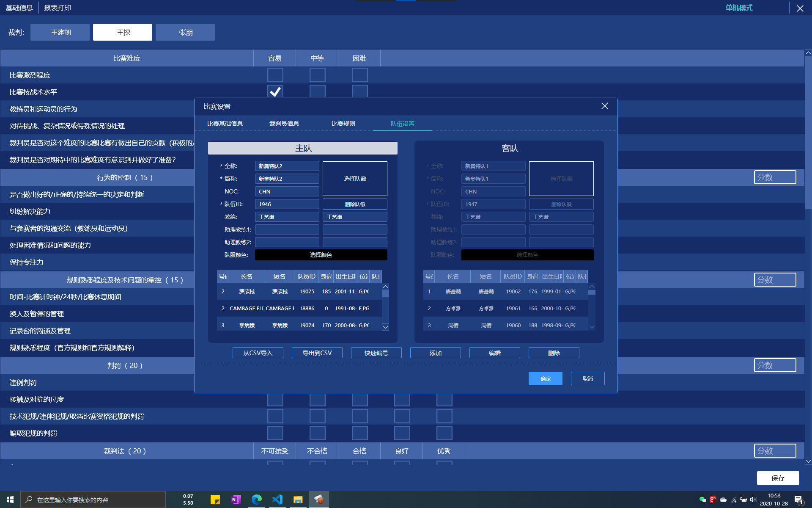Open the Wi-Fi network tray icon

(x=734, y=500)
